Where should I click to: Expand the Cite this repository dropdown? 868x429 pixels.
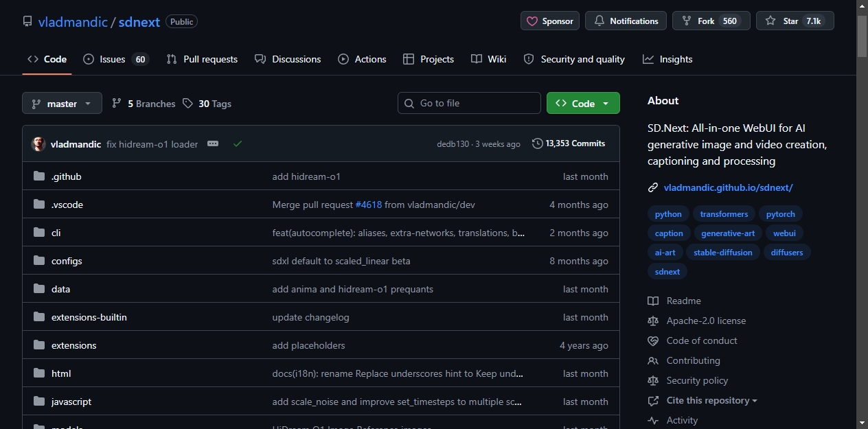[x=703, y=400]
